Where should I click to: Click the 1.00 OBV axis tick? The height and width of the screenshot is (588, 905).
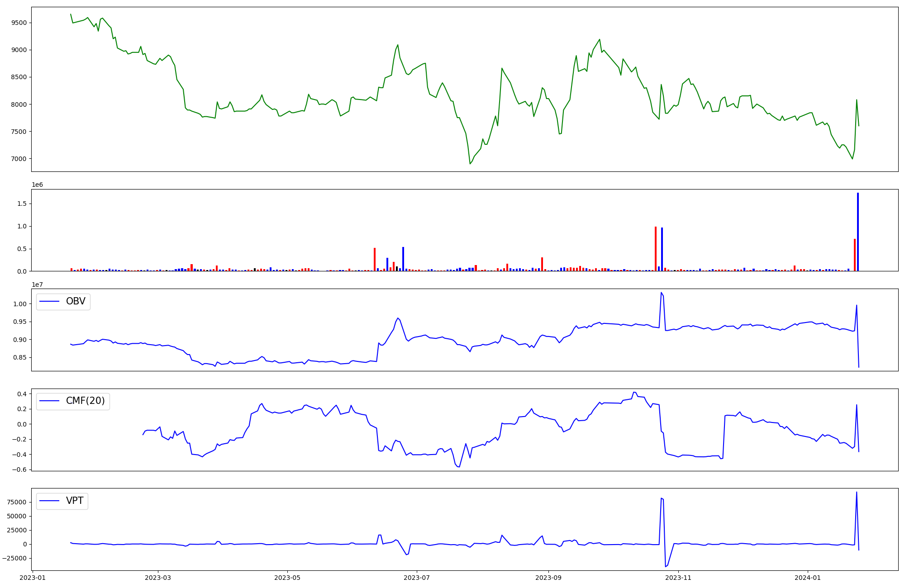point(20,304)
